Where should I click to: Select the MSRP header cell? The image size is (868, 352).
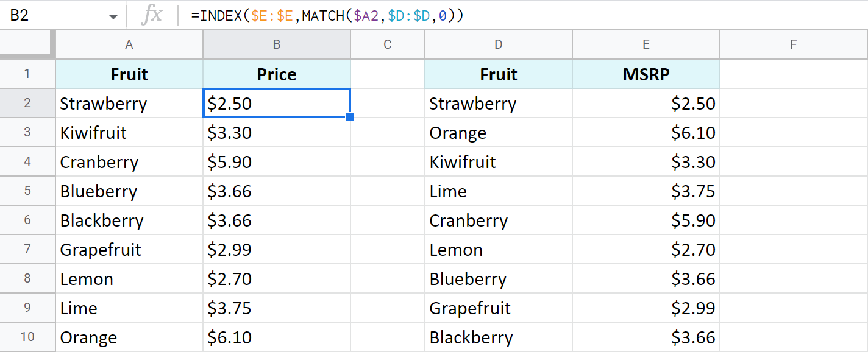tap(646, 74)
